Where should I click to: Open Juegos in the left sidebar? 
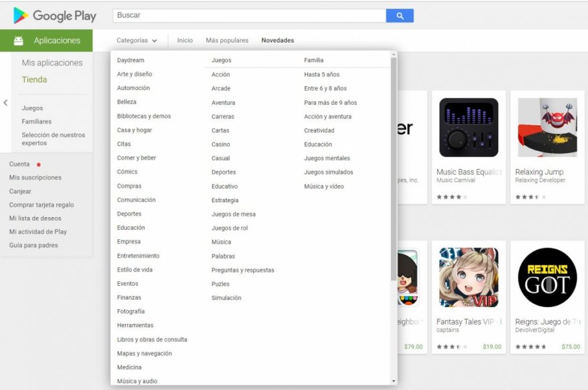click(32, 108)
